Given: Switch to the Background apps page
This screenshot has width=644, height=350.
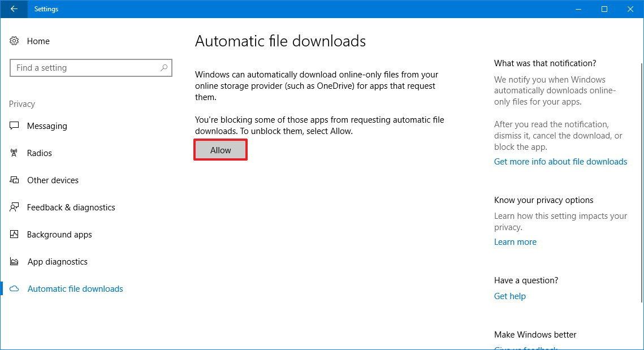Looking at the screenshot, I should [59, 234].
